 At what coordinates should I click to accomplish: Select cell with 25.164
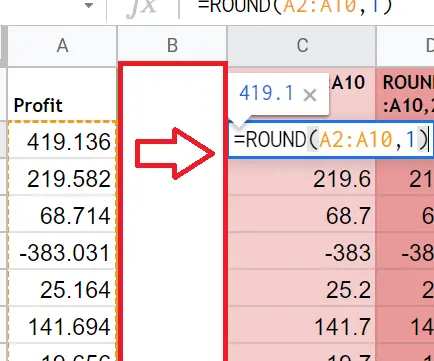click(62, 288)
